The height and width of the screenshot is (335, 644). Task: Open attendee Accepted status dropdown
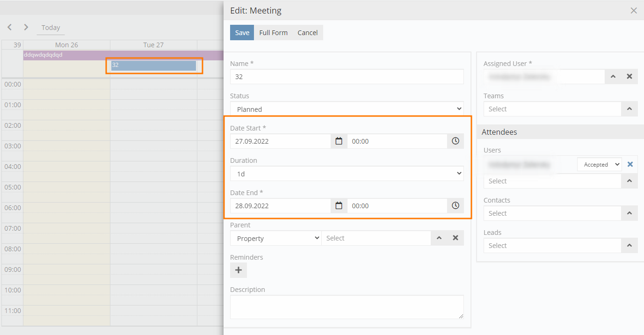(x=600, y=165)
